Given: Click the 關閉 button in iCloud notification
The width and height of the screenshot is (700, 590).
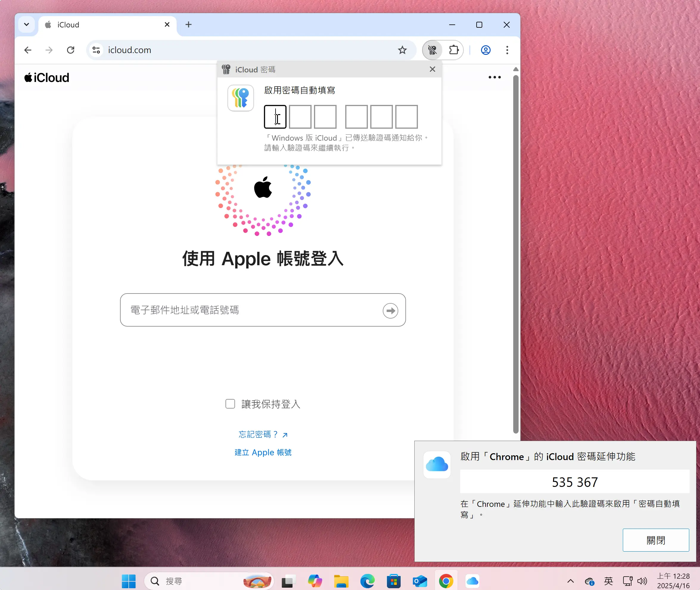Looking at the screenshot, I should pyautogui.click(x=656, y=540).
